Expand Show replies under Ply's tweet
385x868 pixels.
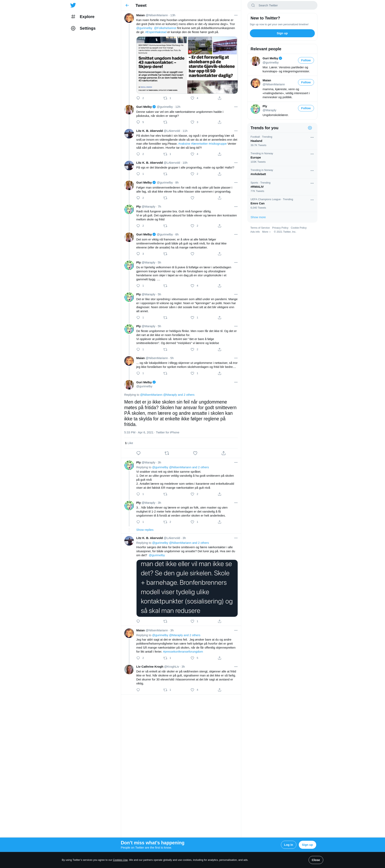click(145, 530)
